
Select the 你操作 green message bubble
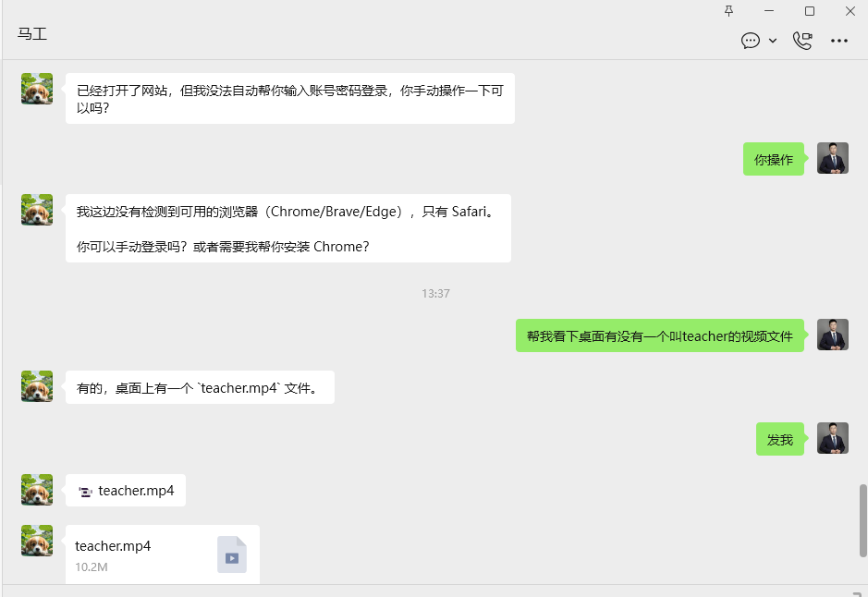[773, 158]
